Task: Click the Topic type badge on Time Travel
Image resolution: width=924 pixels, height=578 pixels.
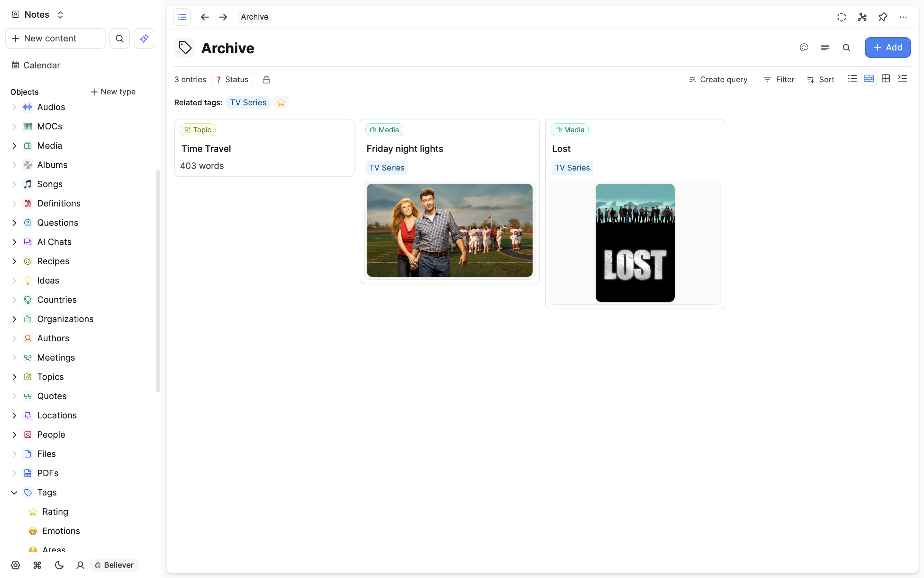Action: (198, 130)
